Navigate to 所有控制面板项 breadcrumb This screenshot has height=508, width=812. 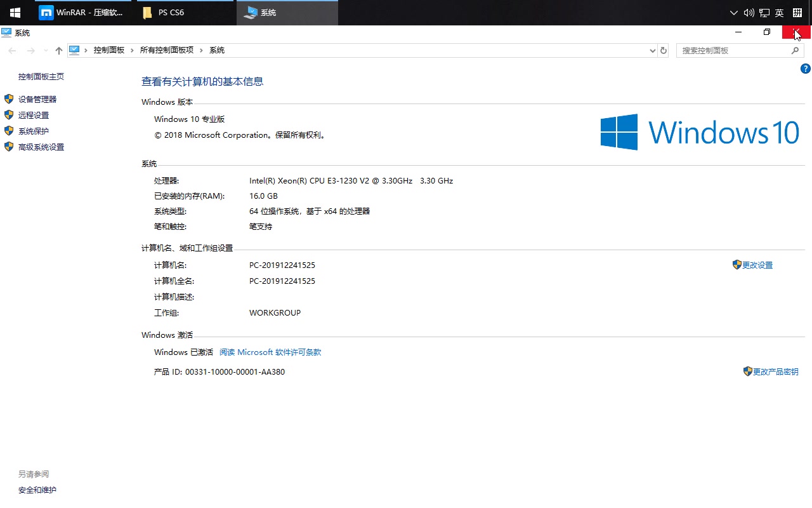tap(166, 50)
